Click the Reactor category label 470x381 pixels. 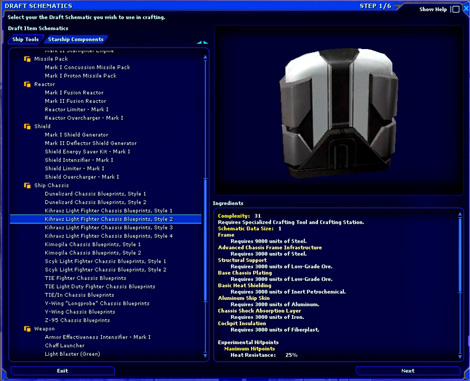(44, 84)
